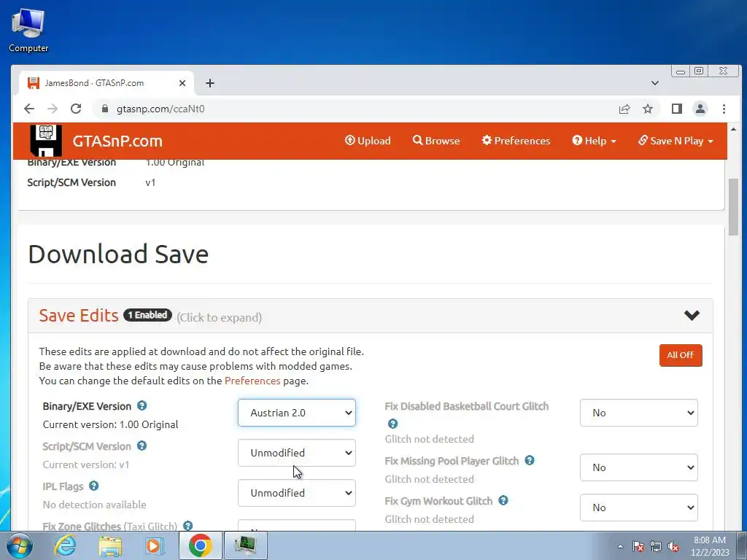Open the Chrome profile avatar

click(x=700, y=109)
